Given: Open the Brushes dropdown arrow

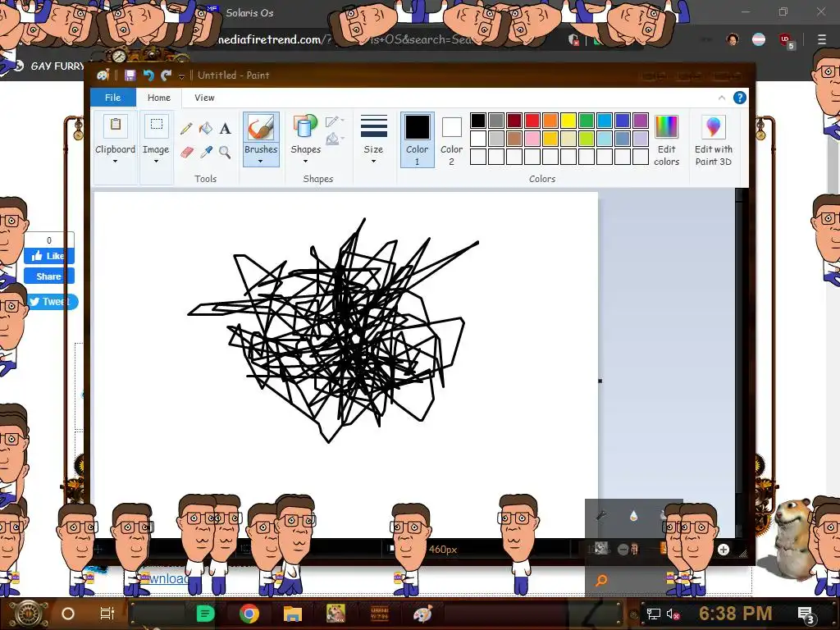Looking at the screenshot, I should (x=261, y=162).
